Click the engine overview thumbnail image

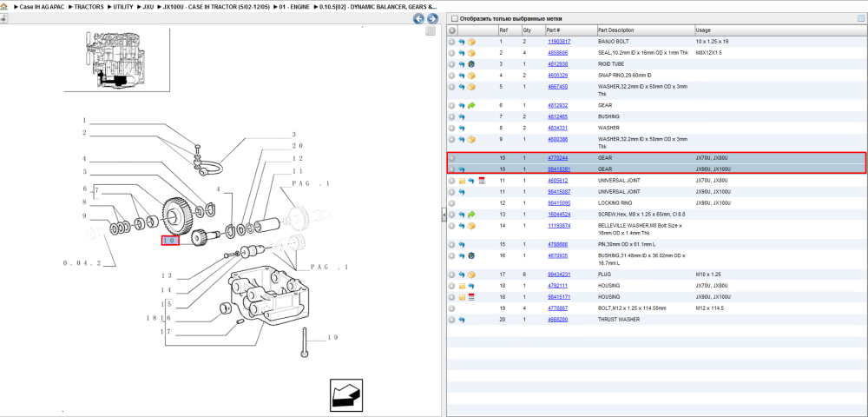[117, 59]
